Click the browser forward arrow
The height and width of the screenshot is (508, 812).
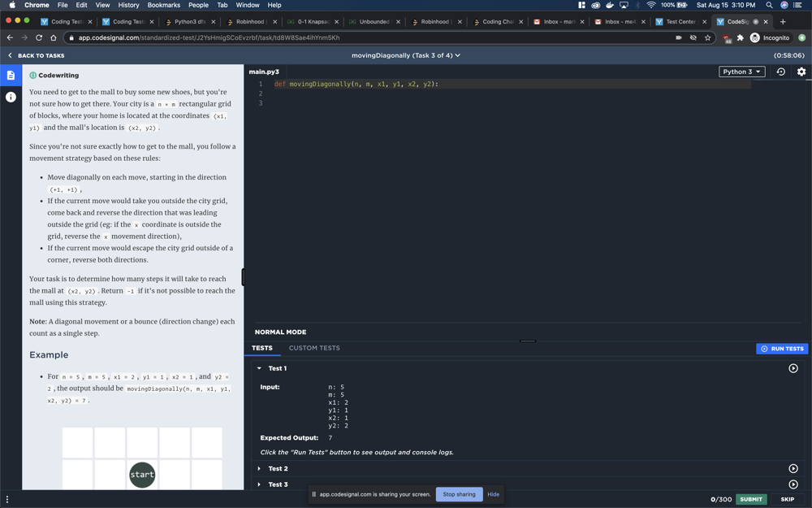tap(24, 37)
